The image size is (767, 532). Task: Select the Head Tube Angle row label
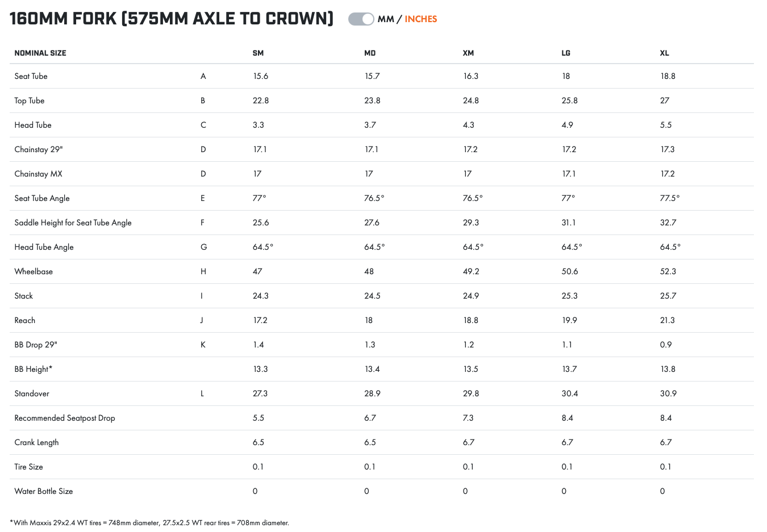[44, 247]
